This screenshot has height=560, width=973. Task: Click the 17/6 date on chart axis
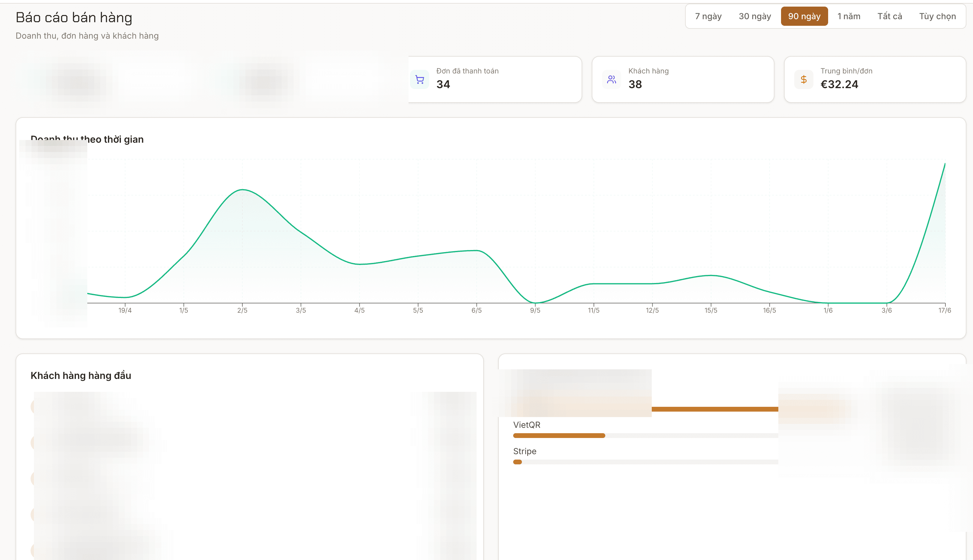click(x=945, y=310)
